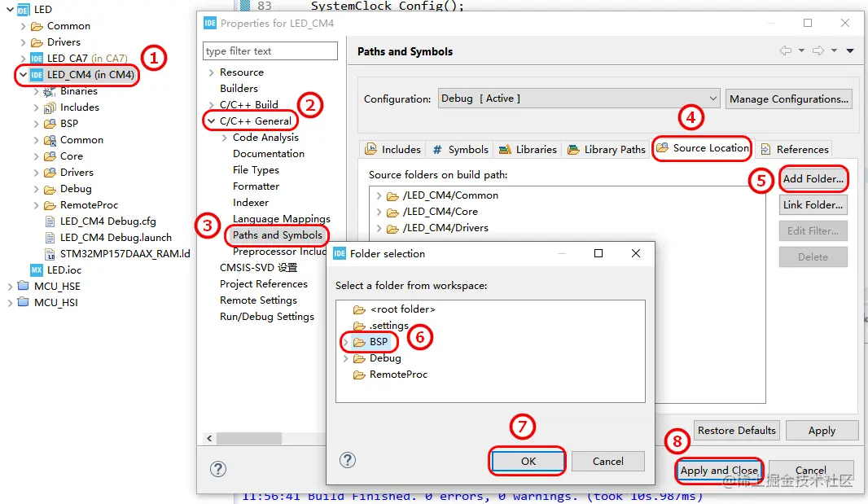Click the LED.ioc MX file icon
The image size is (868, 504).
click(37, 270)
